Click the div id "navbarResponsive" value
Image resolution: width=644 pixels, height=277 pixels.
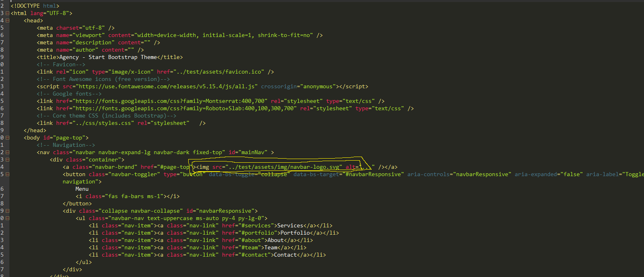[225, 211]
